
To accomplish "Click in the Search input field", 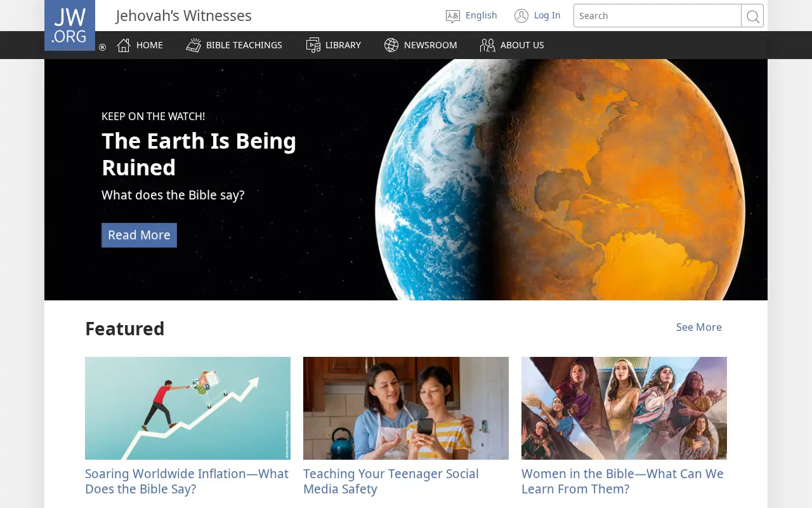I will pyautogui.click(x=657, y=16).
